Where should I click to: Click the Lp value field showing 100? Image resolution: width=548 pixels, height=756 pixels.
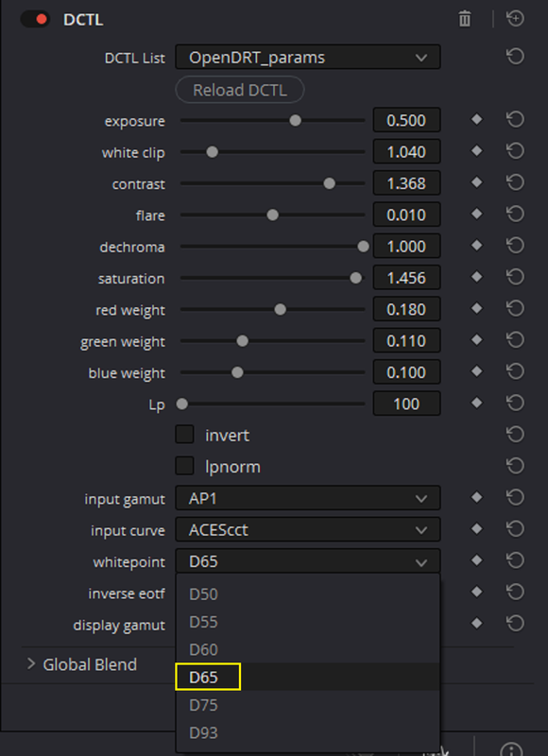pyautogui.click(x=406, y=404)
